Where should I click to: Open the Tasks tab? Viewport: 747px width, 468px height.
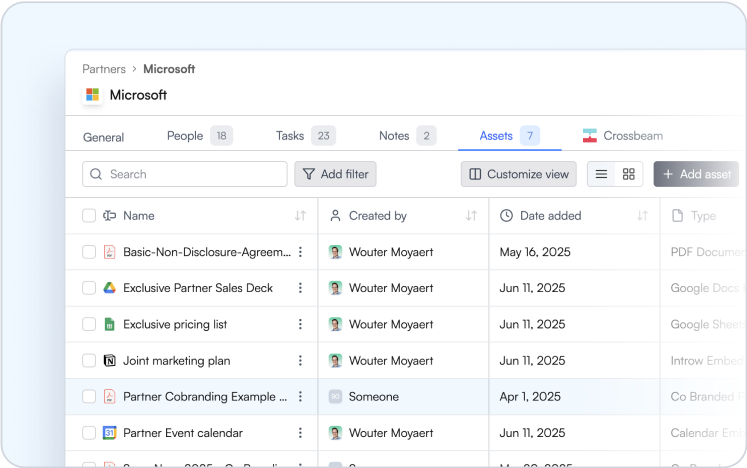[x=306, y=136]
